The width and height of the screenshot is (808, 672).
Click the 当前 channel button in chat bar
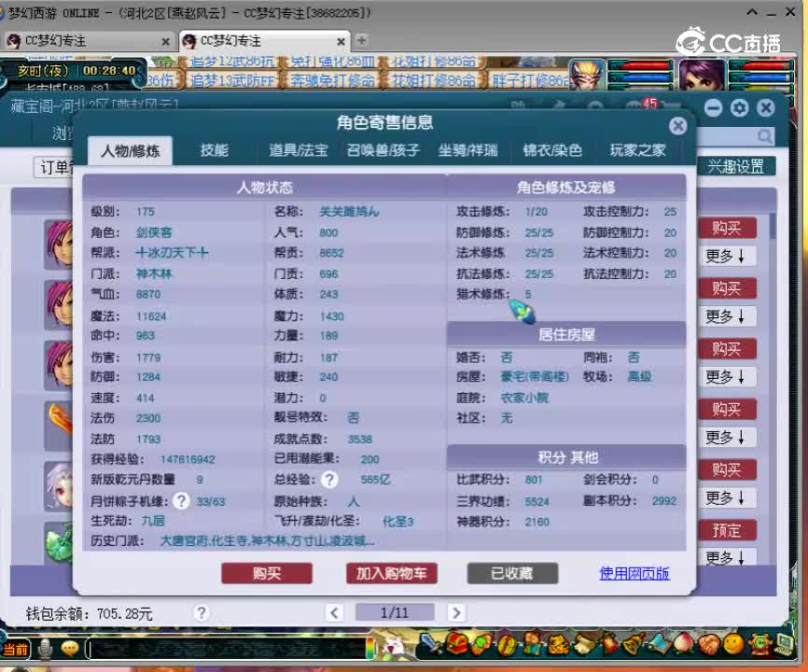pos(16,650)
